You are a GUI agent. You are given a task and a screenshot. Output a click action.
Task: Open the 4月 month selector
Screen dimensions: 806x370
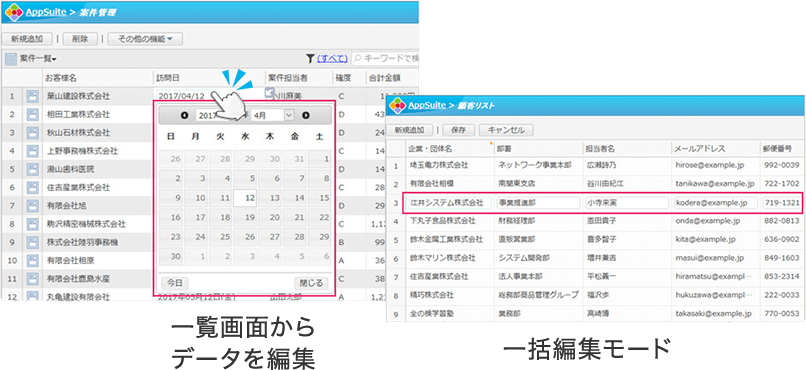click(272, 116)
